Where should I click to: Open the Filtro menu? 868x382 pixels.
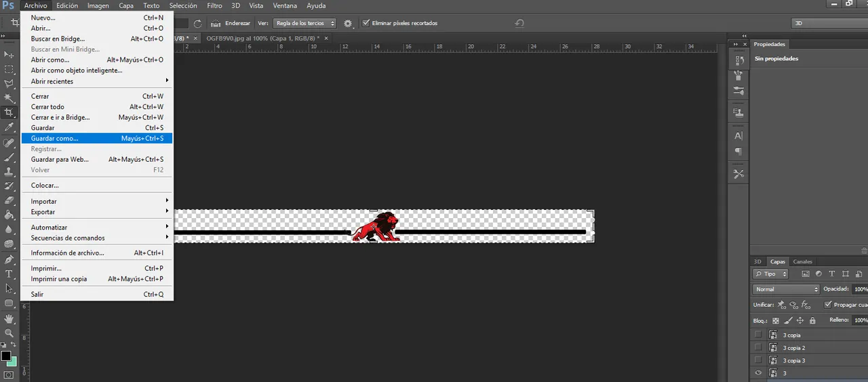(x=214, y=5)
